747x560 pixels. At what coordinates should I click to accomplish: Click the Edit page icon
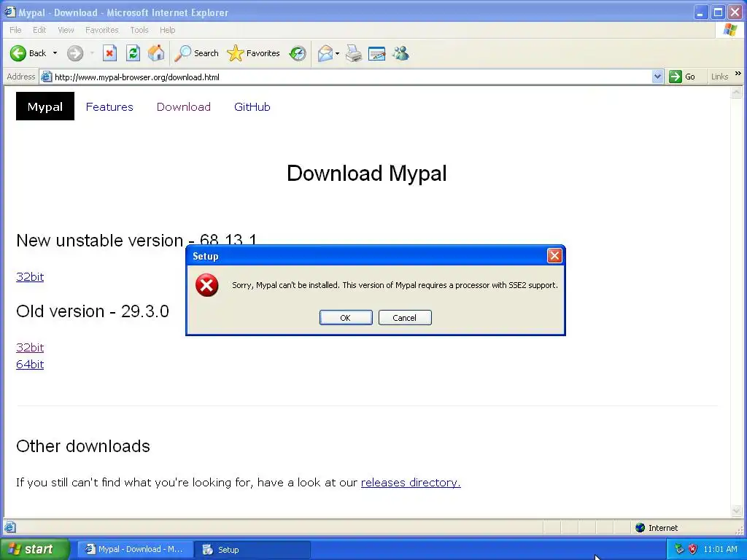[x=376, y=53]
